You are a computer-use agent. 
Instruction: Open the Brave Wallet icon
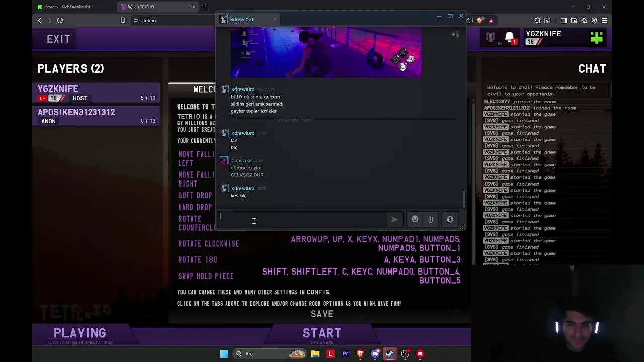tap(574, 20)
